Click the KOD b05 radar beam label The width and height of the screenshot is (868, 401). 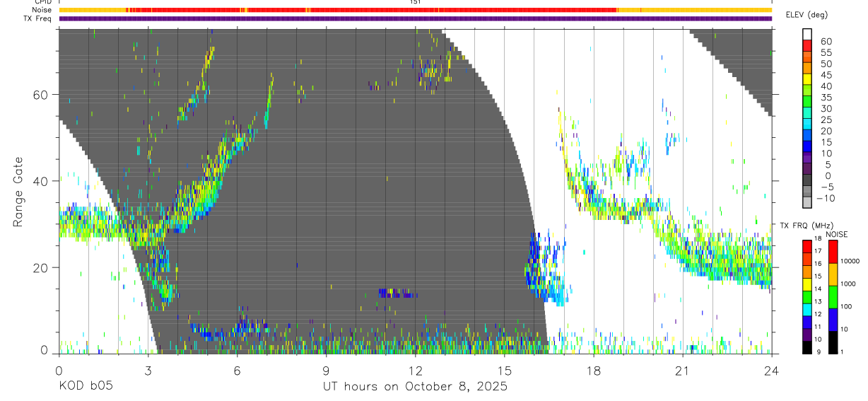[86, 386]
